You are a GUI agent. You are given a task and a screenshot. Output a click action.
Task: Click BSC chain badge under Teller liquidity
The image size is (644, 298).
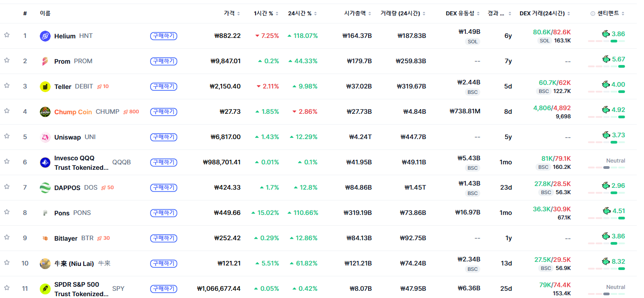point(473,92)
